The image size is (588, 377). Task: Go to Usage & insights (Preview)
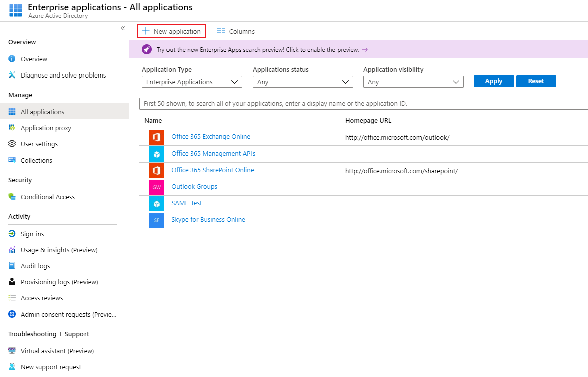(59, 250)
